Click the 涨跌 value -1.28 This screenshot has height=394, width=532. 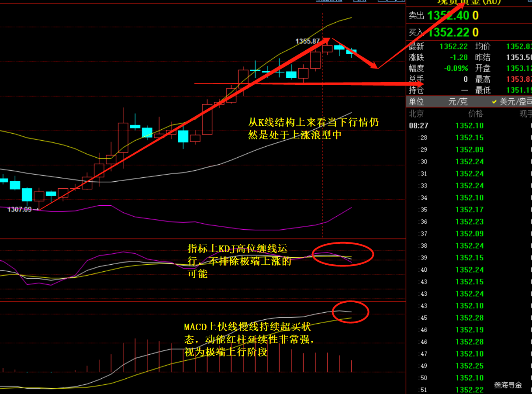459,57
